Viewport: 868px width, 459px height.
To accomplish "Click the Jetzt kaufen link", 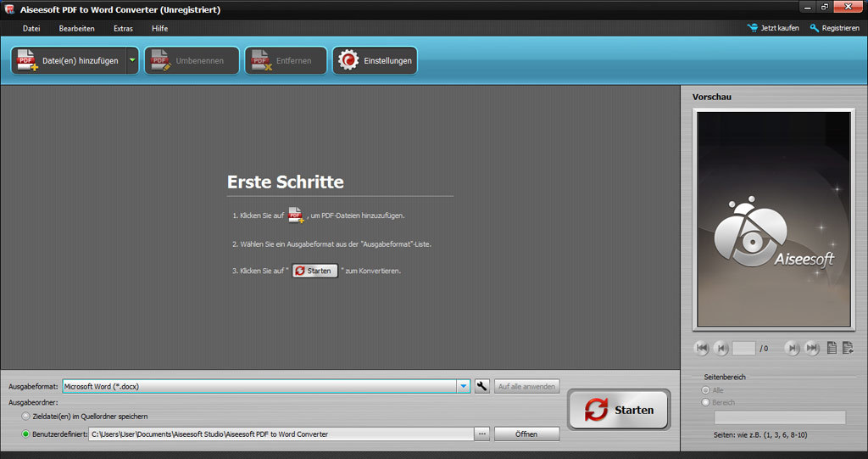I will click(773, 28).
